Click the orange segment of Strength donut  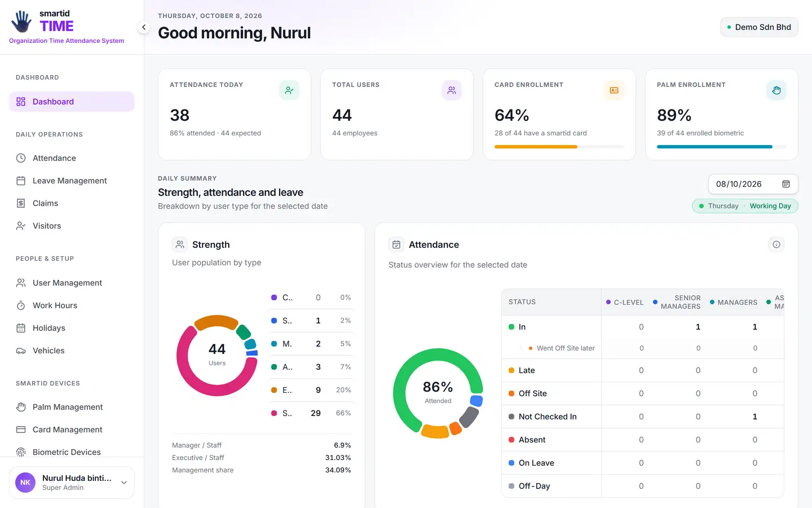[x=216, y=321]
